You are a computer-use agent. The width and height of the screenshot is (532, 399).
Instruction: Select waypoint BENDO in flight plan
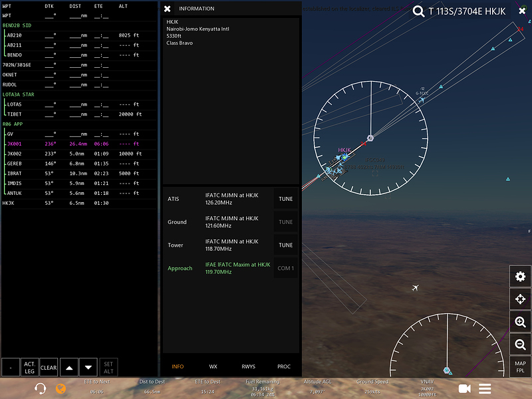click(79, 55)
